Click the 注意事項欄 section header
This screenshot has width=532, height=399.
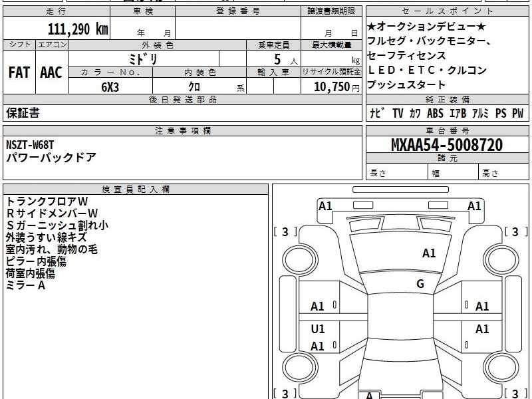(182, 130)
